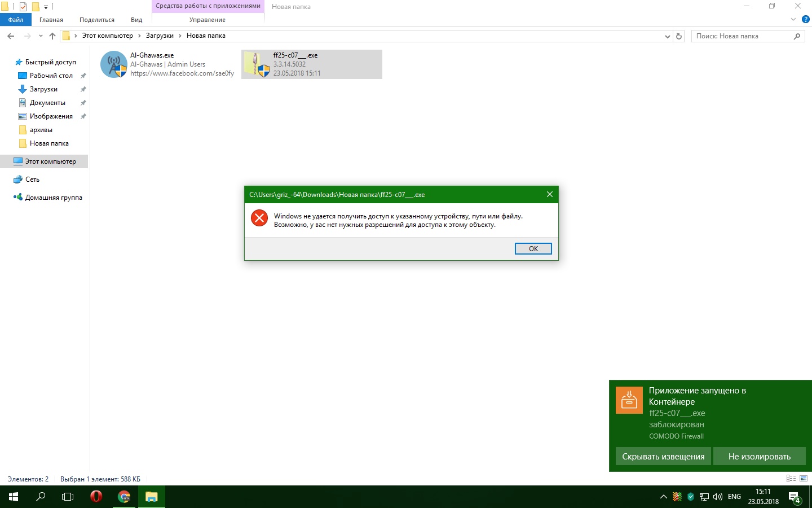The height and width of the screenshot is (508, 812).
Task: Open Новая папка in the sidebar
Action: (49, 143)
